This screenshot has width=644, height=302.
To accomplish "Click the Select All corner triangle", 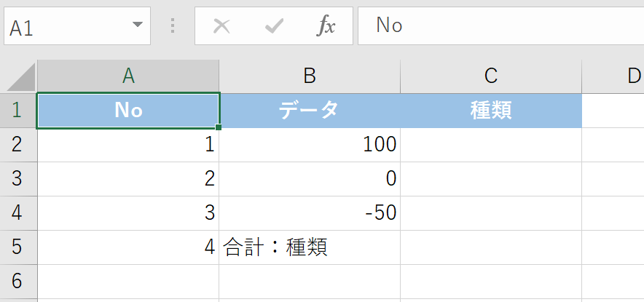I will pyautogui.click(x=20, y=76).
